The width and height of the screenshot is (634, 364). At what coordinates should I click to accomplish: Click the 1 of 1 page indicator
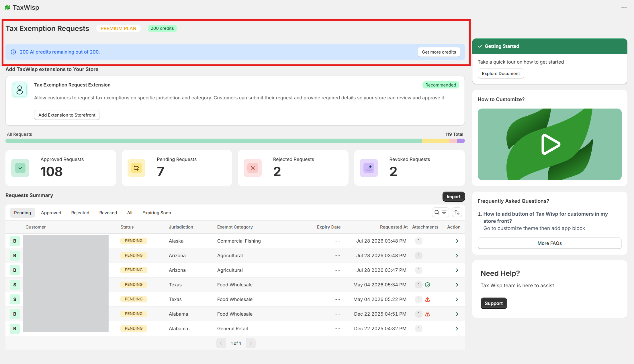(x=236, y=343)
